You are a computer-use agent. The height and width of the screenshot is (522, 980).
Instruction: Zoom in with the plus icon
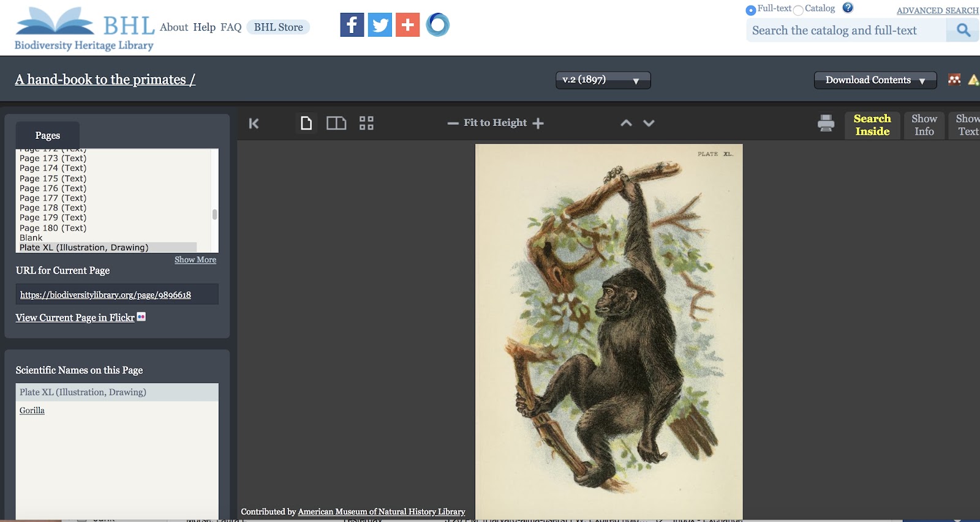(x=538, y=123)
